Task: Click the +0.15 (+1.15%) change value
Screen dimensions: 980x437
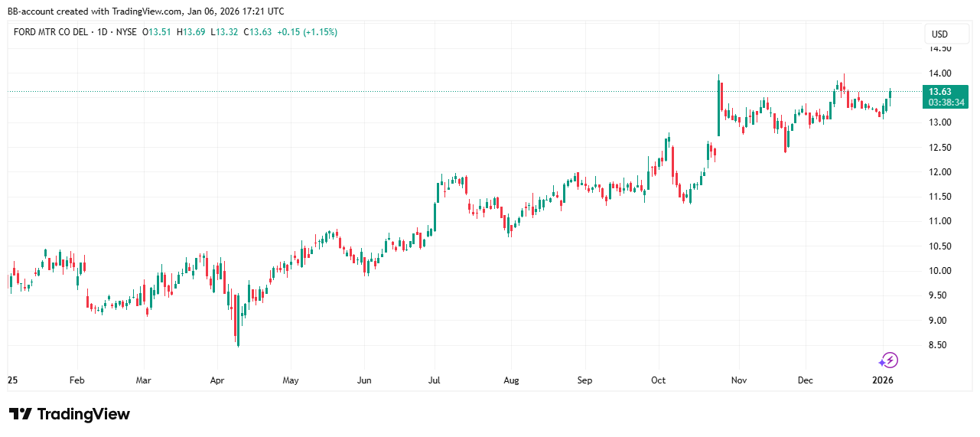Action: click(306, 32)
